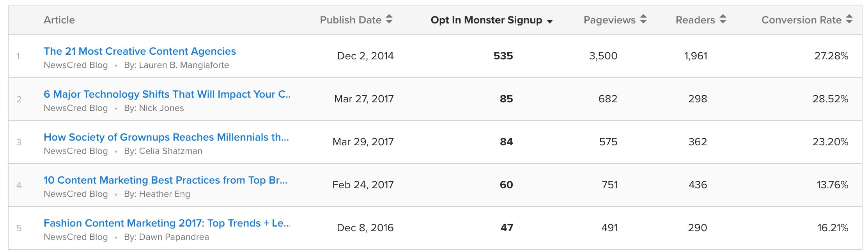Sort by Conversion Rate arrows icon
This screenshot has height=250, width=868.
tap(849, 19)
